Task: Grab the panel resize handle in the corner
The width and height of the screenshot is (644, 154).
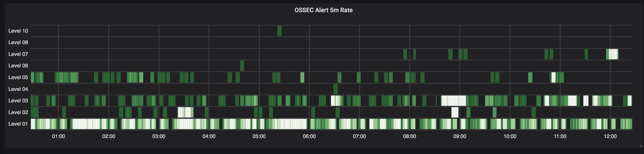Action: [x=641, y=146]
